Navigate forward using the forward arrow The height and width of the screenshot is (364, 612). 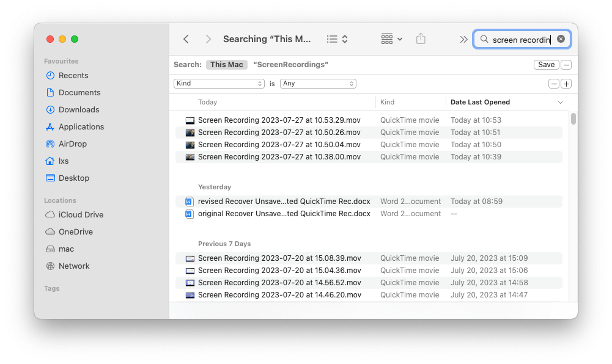208,38
